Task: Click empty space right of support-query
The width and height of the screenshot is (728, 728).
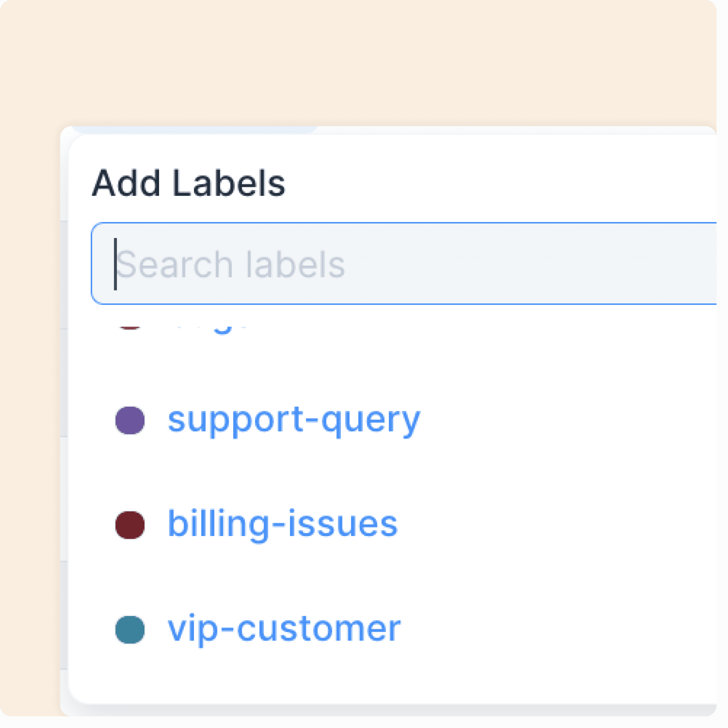Action: [x=566, y=420]
